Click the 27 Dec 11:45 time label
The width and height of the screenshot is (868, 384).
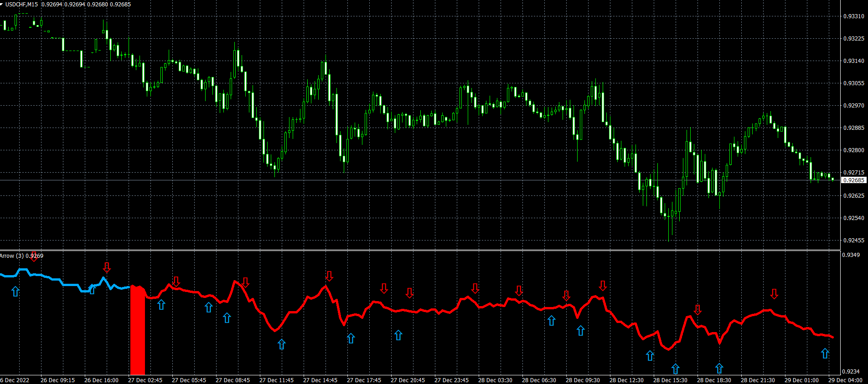point(277,380)
